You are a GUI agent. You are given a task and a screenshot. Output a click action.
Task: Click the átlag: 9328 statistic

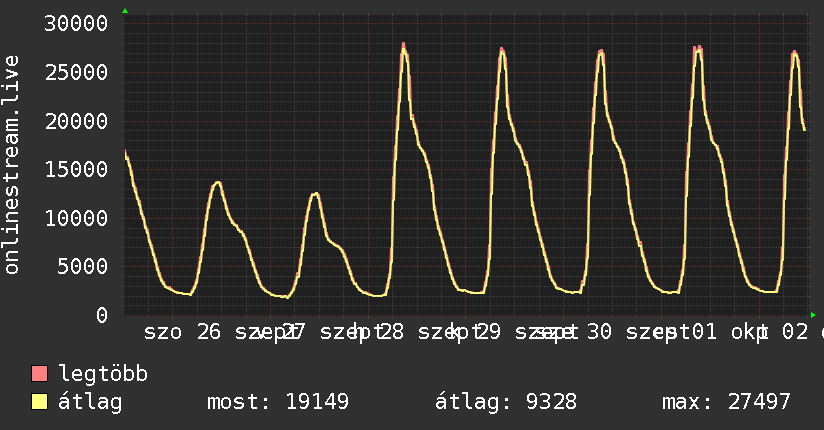(506, 402)
